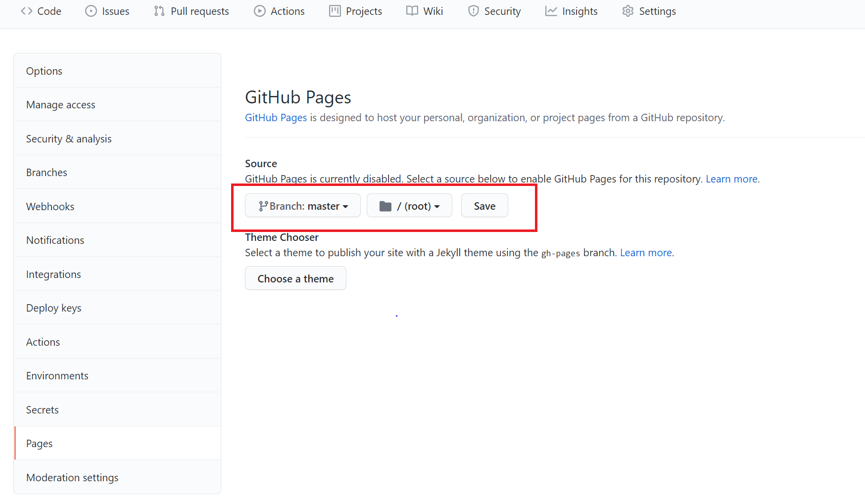Follow Learn more link under Source

tap(731, 179)
